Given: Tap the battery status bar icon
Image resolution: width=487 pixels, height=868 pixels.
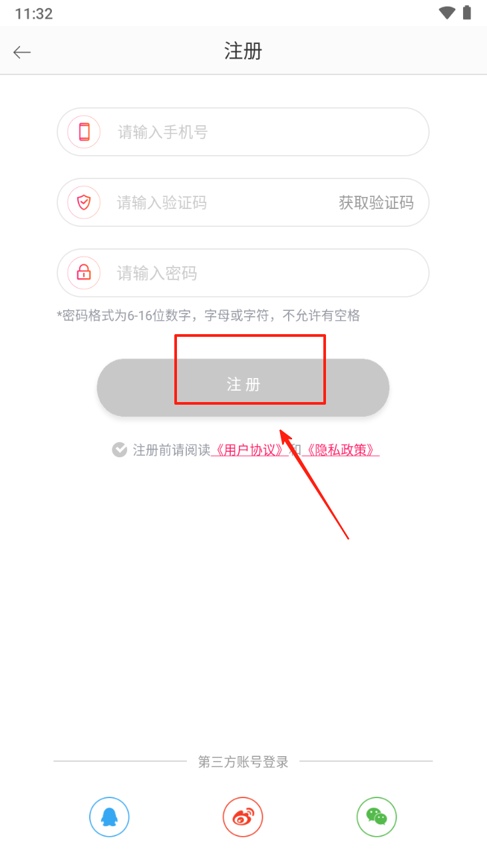Looking at the screenshot, I should tap(467, 13).
